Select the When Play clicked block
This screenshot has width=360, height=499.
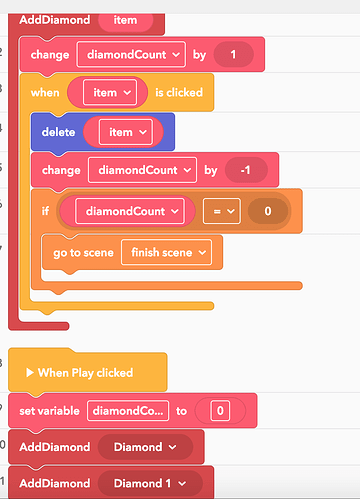[87, 372]
